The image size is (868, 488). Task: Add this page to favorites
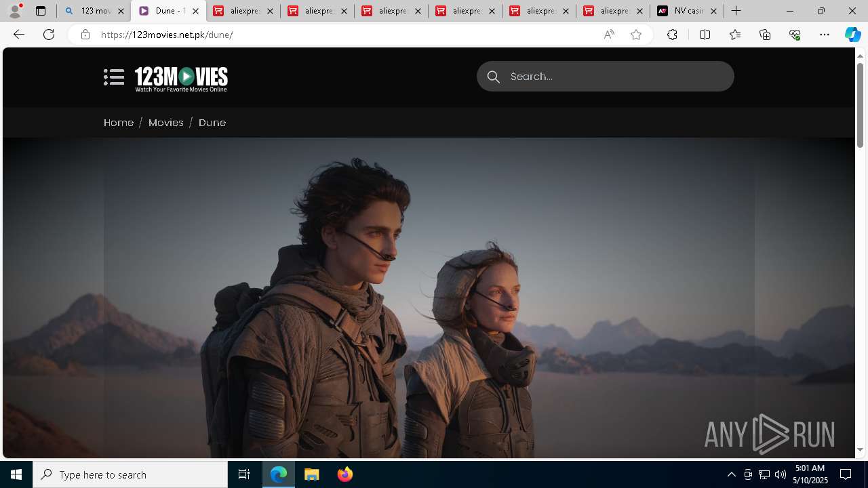pos(636,35)
